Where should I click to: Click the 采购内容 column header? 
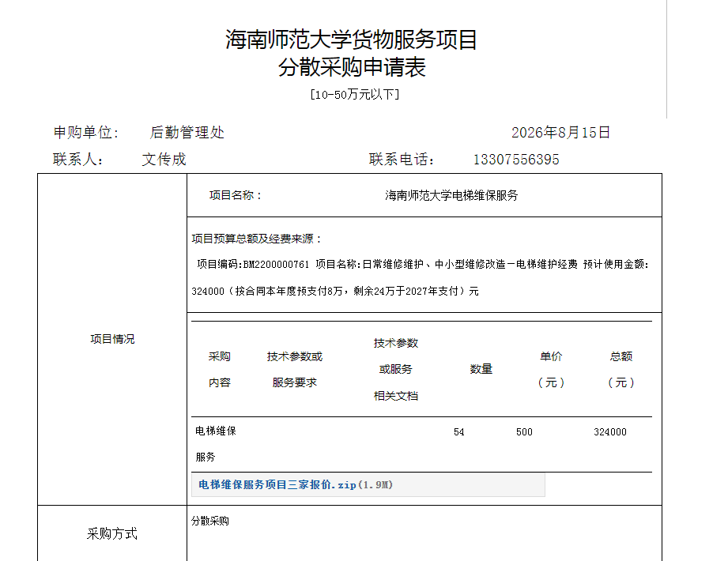pyautogui.click(x=219, y=369)
